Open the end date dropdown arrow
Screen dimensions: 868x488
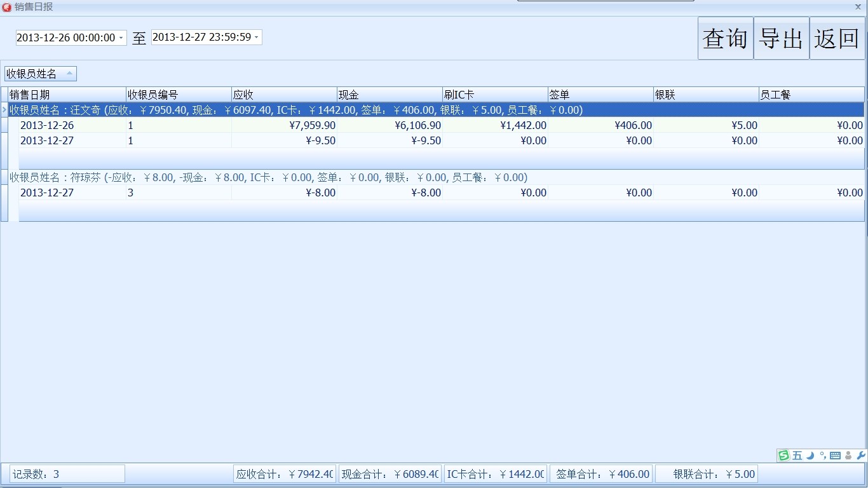point(256,37)
